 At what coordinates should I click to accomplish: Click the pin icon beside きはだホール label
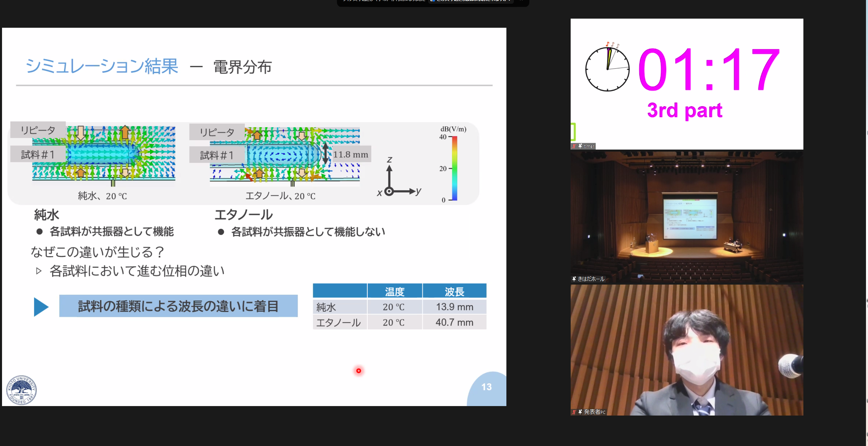[x=574, y=279]
